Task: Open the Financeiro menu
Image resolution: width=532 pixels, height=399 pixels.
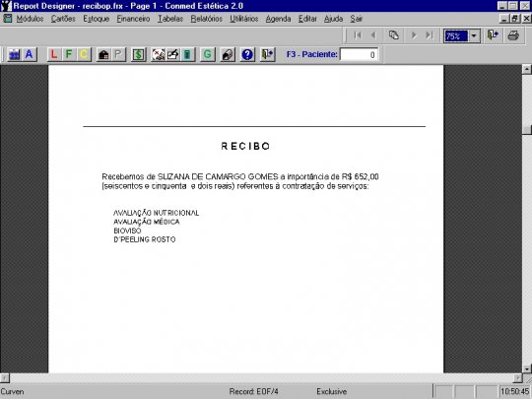Action: point(133,19)
